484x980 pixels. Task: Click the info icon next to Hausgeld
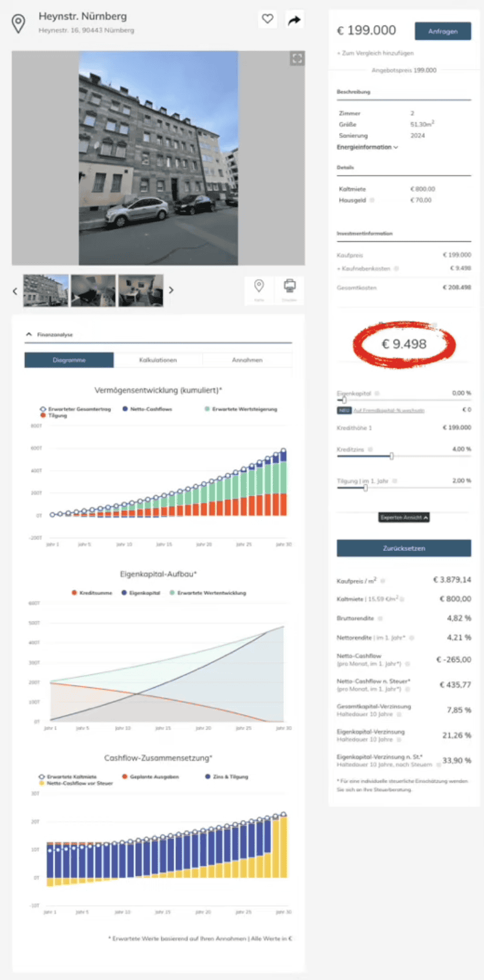click(x=372, y=200)
